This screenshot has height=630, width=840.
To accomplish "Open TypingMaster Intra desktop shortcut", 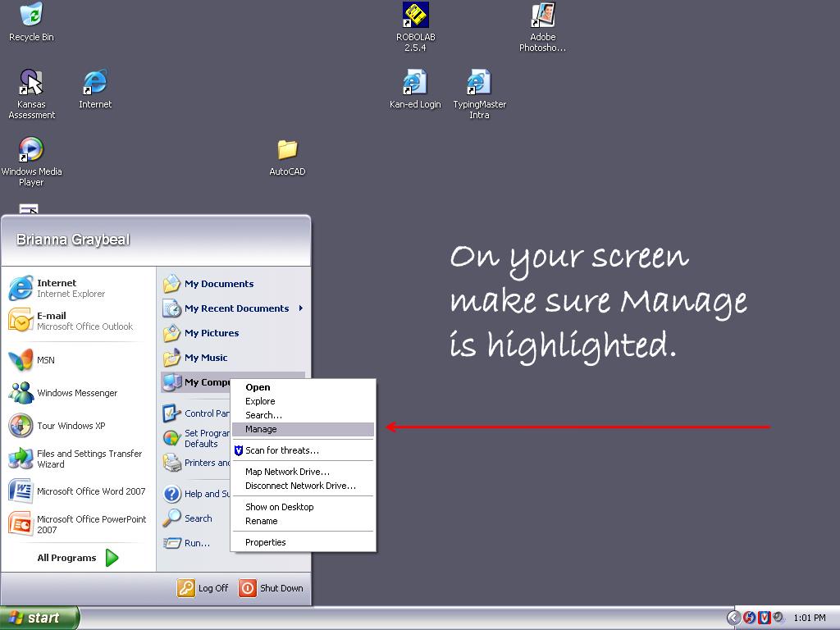I will pos(479,94).
